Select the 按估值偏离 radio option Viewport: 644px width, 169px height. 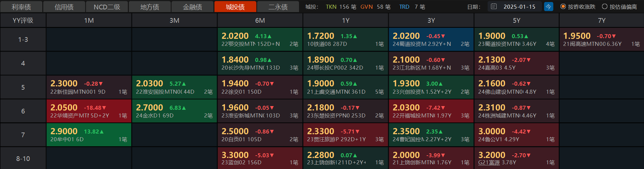tap(620, 7)
